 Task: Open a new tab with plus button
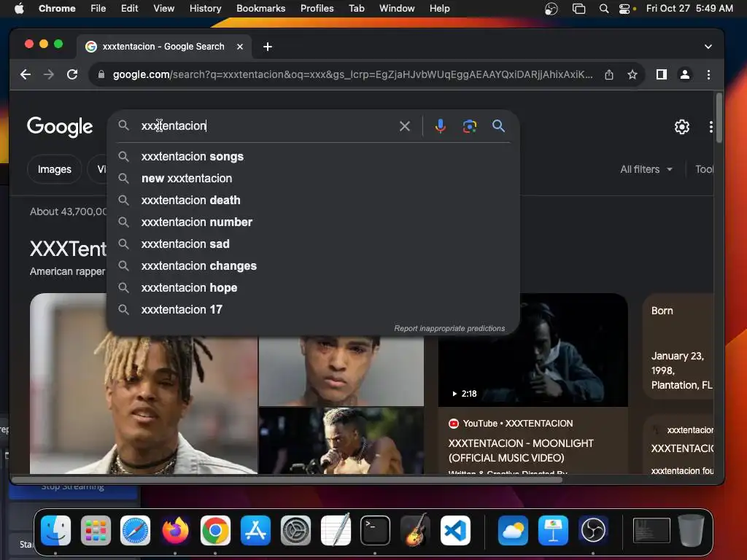tap(268, 47)
